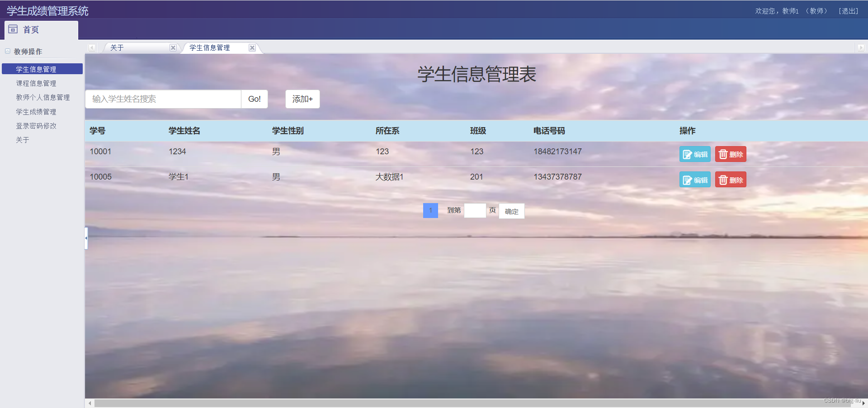This screenshot has width=868, height=408.
Task: Click the name cell 1234
Action: [177, 152]
